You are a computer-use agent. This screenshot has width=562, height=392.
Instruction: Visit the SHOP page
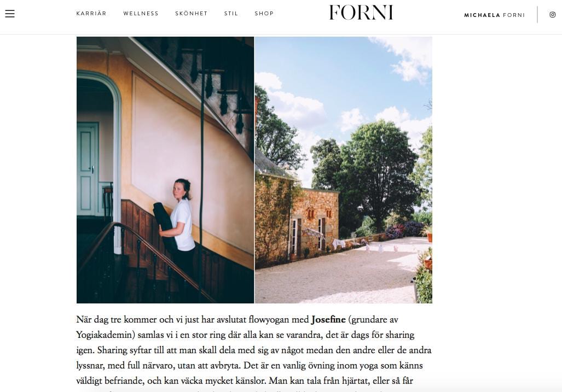coord(264,14)
